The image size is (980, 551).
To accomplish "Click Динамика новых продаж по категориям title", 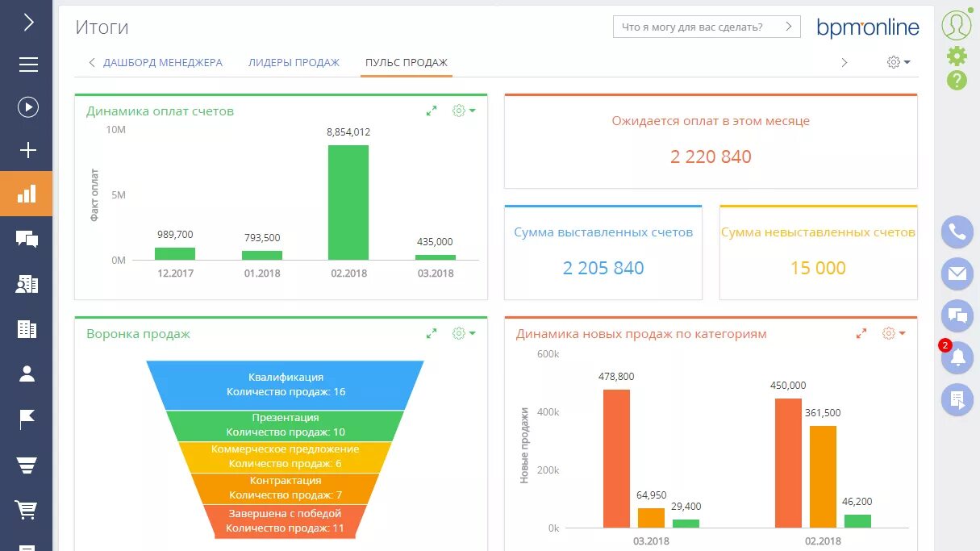I will click(641, 334).
